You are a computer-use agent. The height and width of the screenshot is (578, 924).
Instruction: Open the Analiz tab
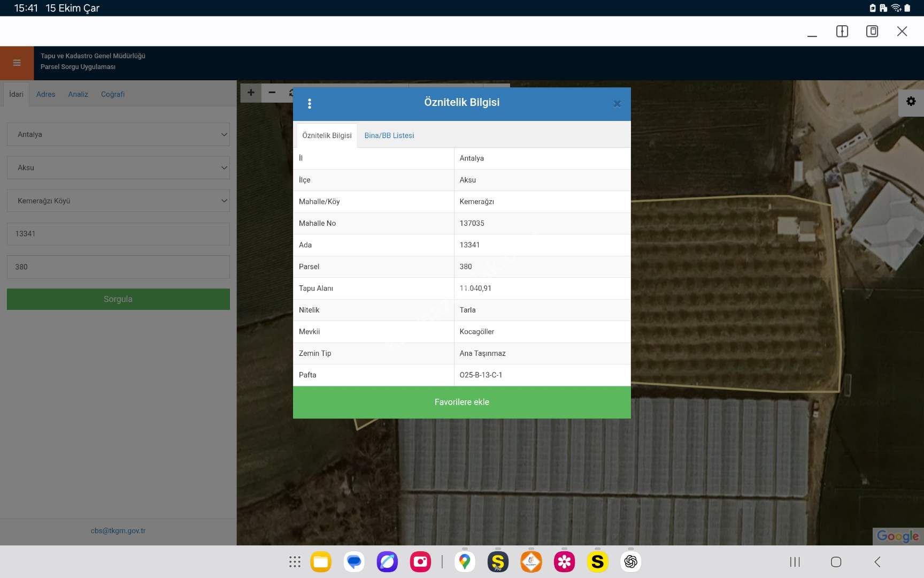(x=78, y=94)
